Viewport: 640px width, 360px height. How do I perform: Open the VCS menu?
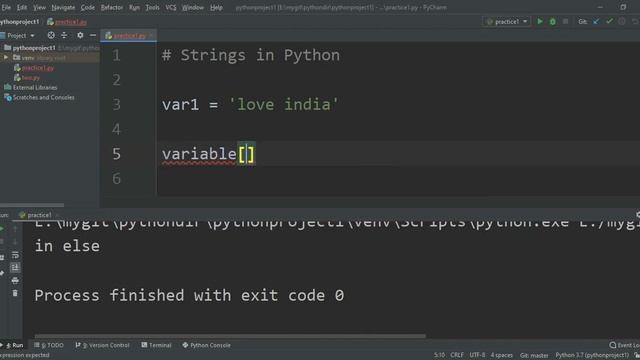(171, 7)
